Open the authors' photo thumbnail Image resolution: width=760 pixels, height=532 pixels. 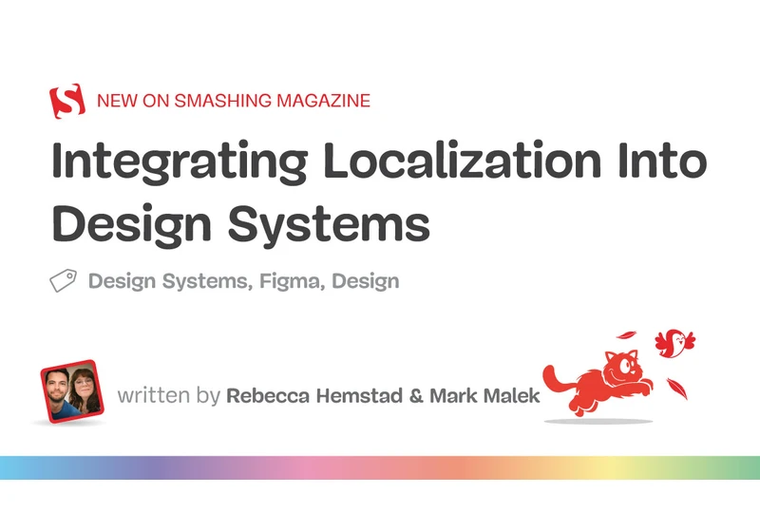(x=72, y=391)
